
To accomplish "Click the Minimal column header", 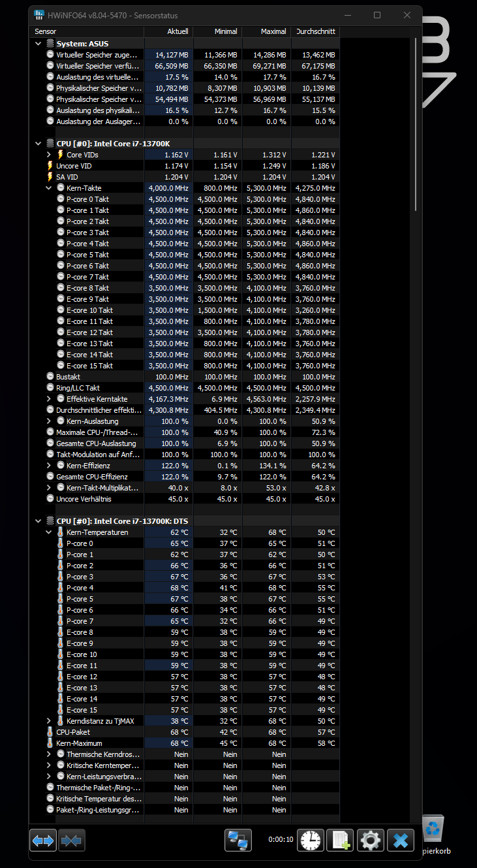I will (217, 31).
